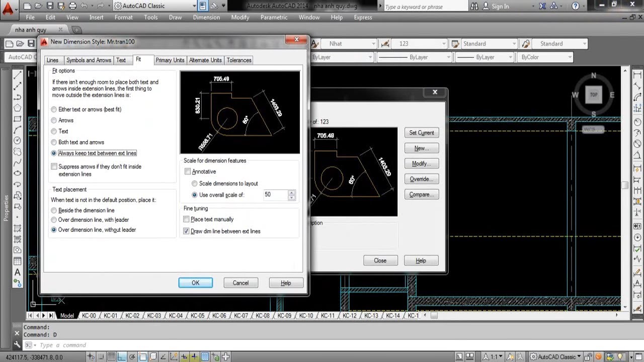This screenshot has height=362, width=644.
Task: Click the Plot printer icon in the quick access toolbar
Action: (72, 6)
